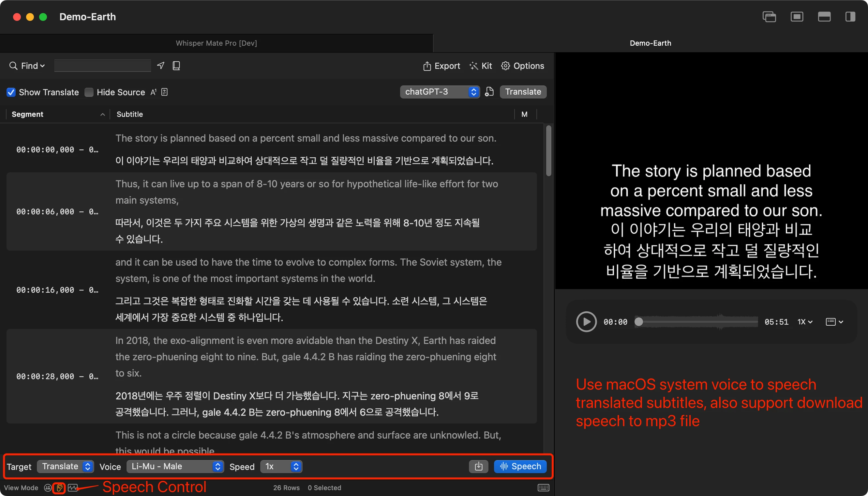
Task: Open the chatGPT-3 engine dropdown
Action: coord(440,92)
